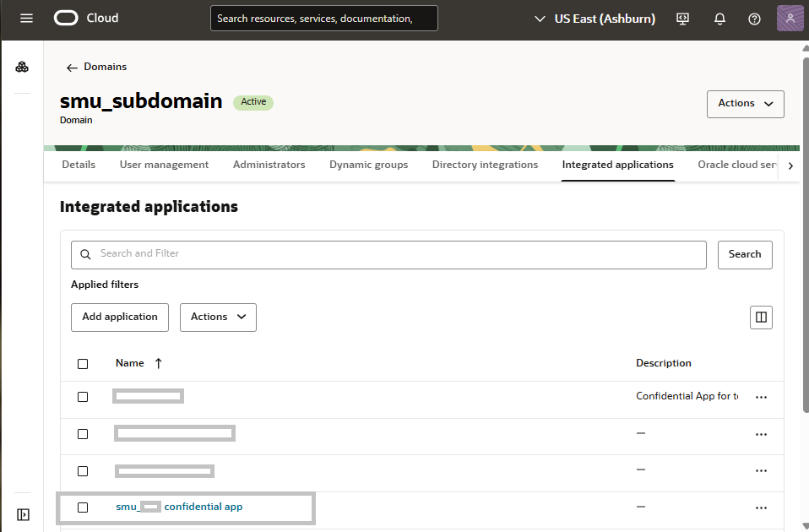Select the identity domains sidebar icon

click(22, 66)
